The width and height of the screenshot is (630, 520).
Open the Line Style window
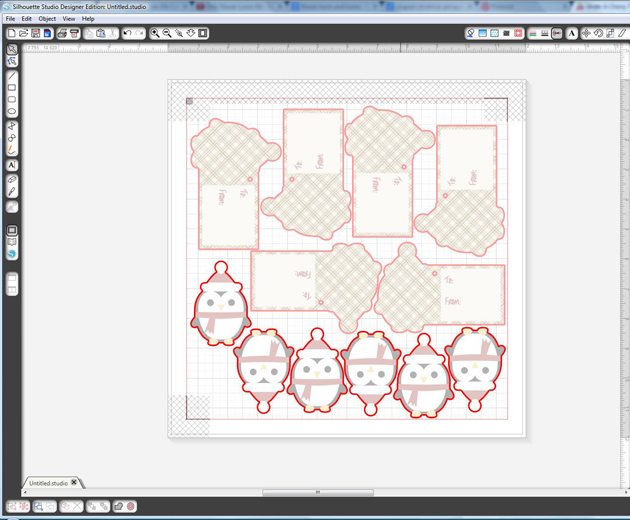[545, 33]
